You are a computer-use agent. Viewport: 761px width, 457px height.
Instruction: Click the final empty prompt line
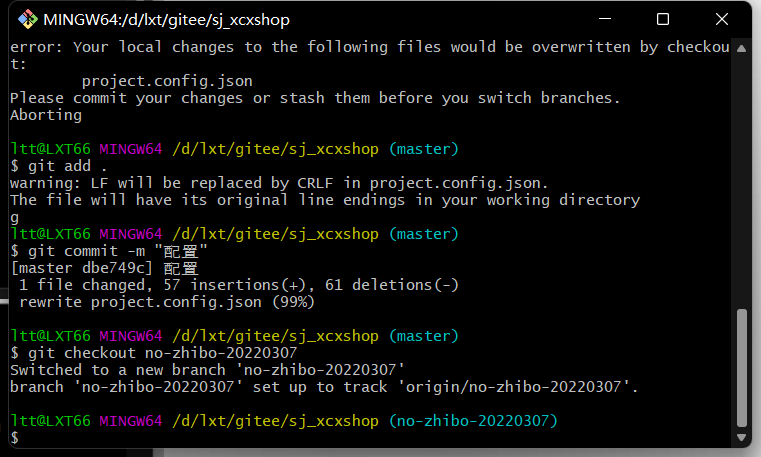(x=370, y=438)
